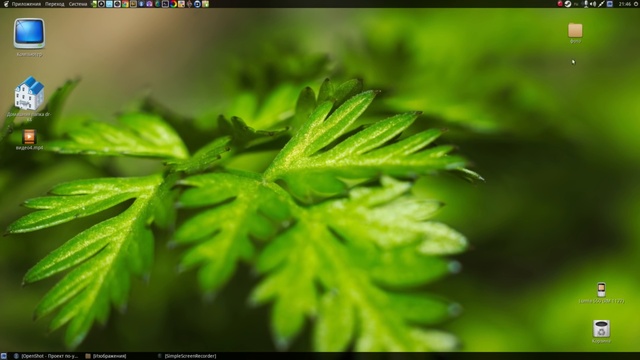Launch the terminal from top panel

(x=165, y=4)
